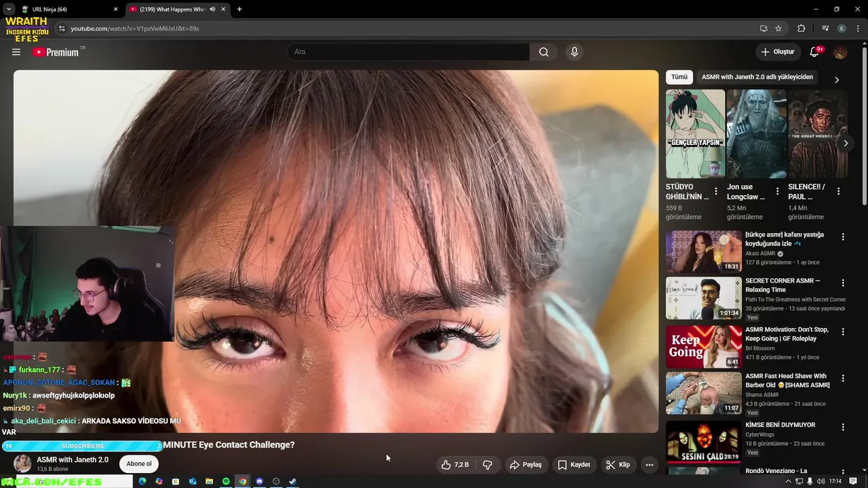Save the video with Kaydet
Viewport: 868px width, 488px height.
[x=574, y=465]
